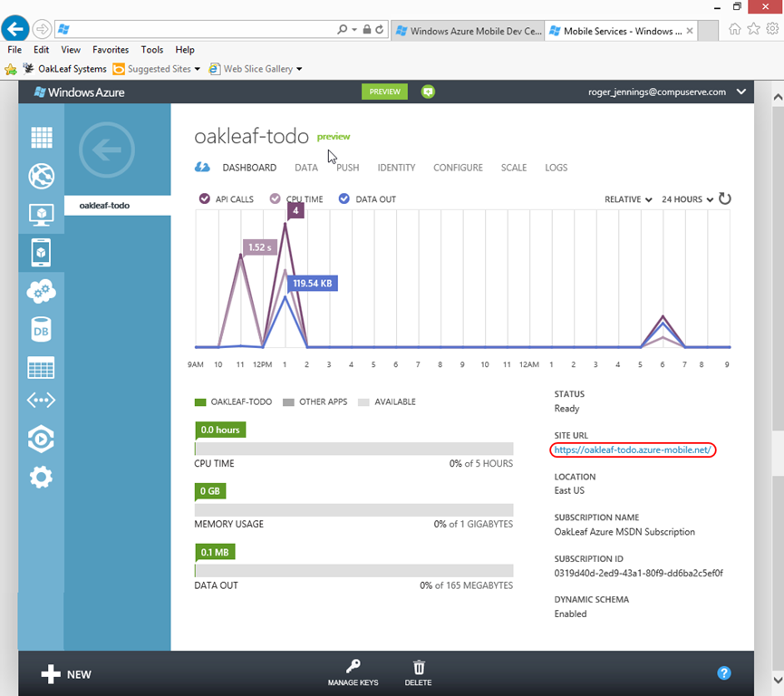Switch to Windows Azure Mobile Dev Center tab
Viewport: 784px width, 696px height.
tap(468, 31)
